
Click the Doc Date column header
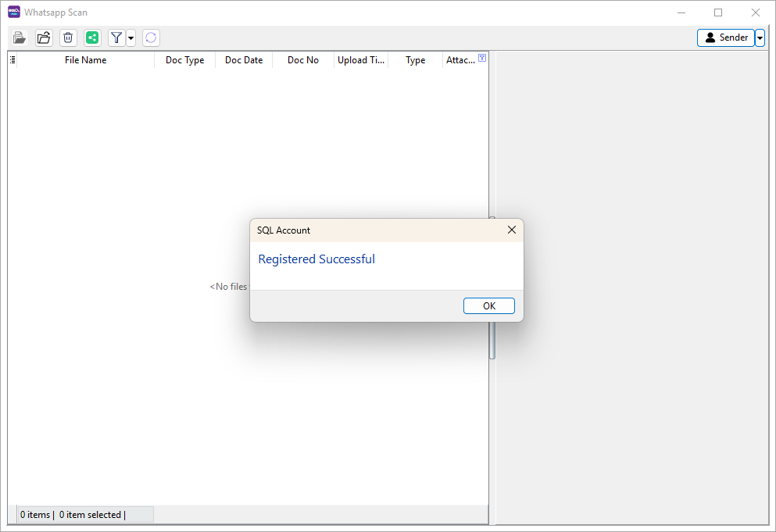[244, 60]
